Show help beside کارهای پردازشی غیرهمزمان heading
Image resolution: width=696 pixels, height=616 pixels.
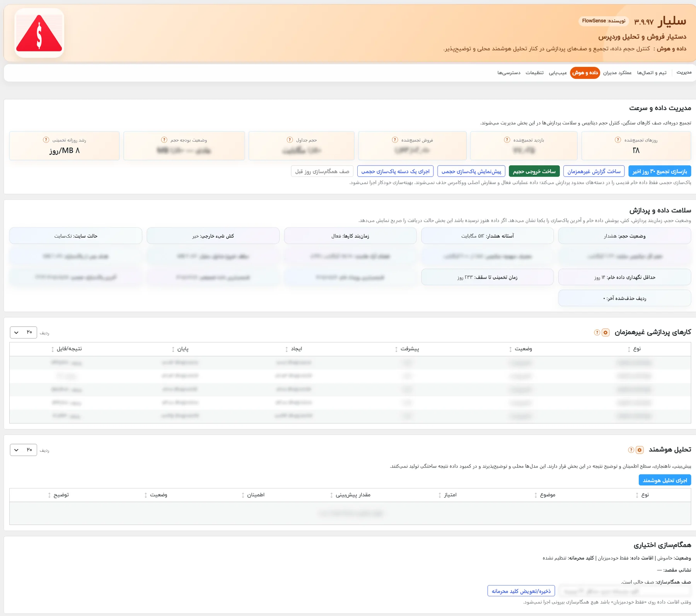coord(597,332)
